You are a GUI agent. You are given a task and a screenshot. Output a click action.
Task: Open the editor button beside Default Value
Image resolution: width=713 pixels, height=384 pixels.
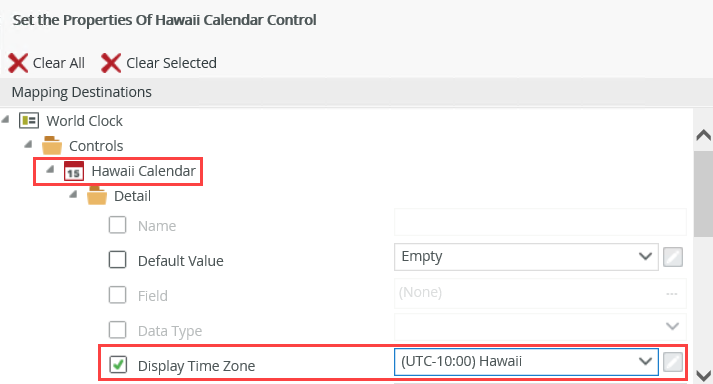tap(673, 257)
